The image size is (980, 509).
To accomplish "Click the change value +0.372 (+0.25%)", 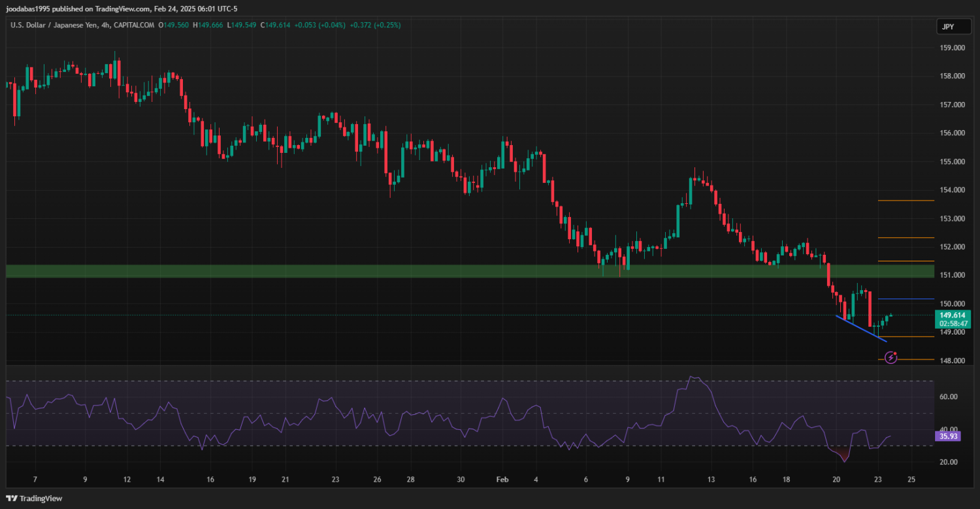I will point(376,25).
